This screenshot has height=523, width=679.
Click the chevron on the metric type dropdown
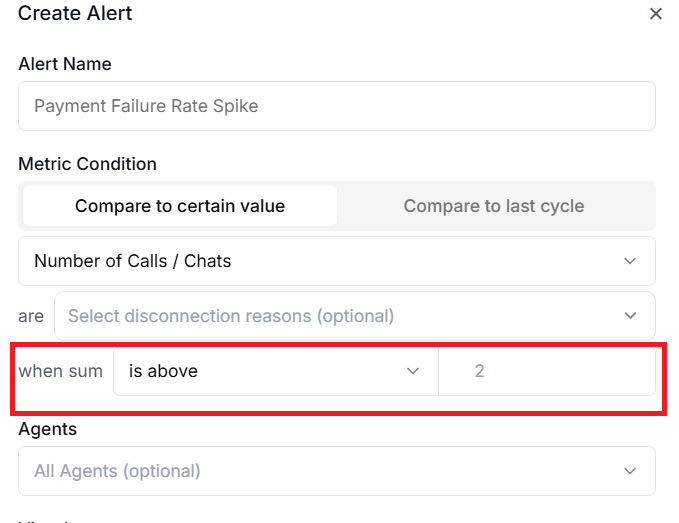(x=630, y=261)
